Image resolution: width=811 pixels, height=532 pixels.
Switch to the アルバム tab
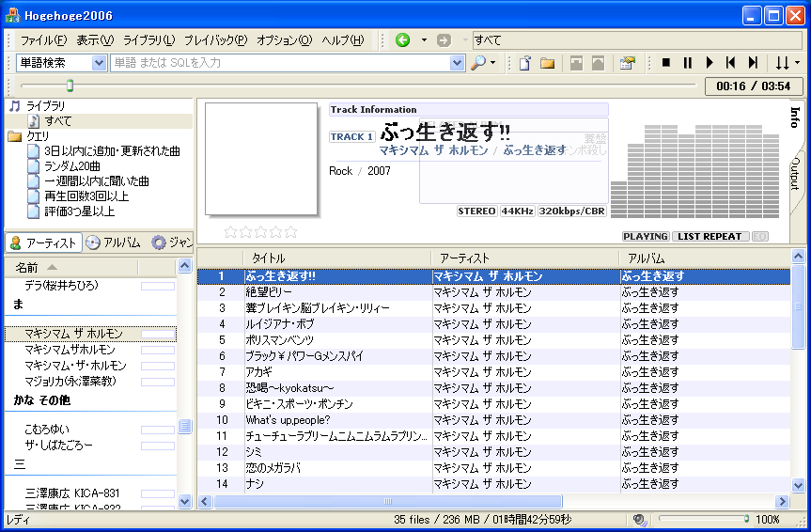pyautogui.click(x=114, y=243)
